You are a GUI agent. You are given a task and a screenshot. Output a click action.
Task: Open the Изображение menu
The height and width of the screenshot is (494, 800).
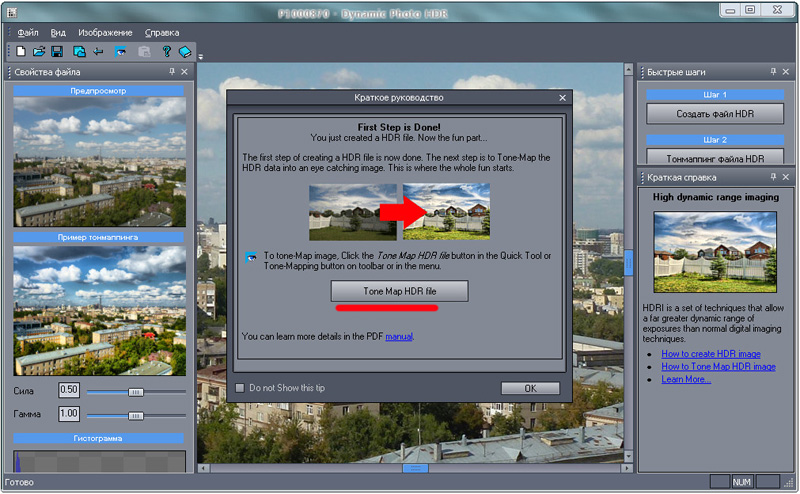tap(105, 33)
